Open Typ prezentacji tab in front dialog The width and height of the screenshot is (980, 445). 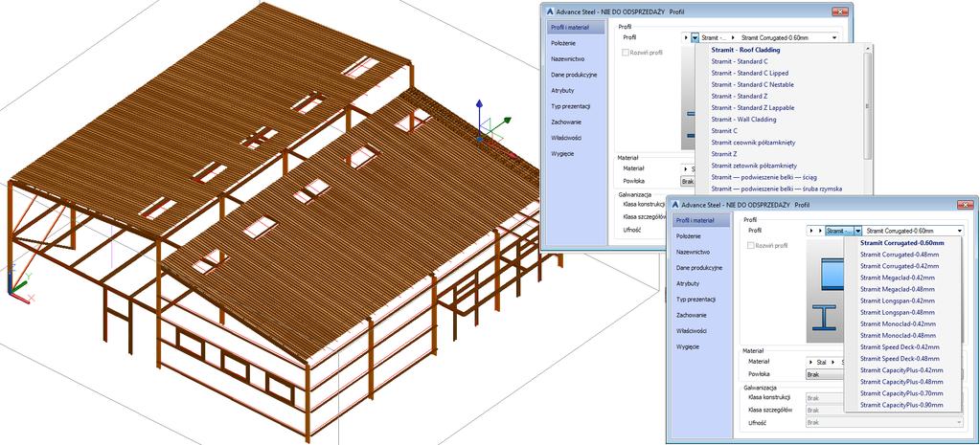click(695, 300)
